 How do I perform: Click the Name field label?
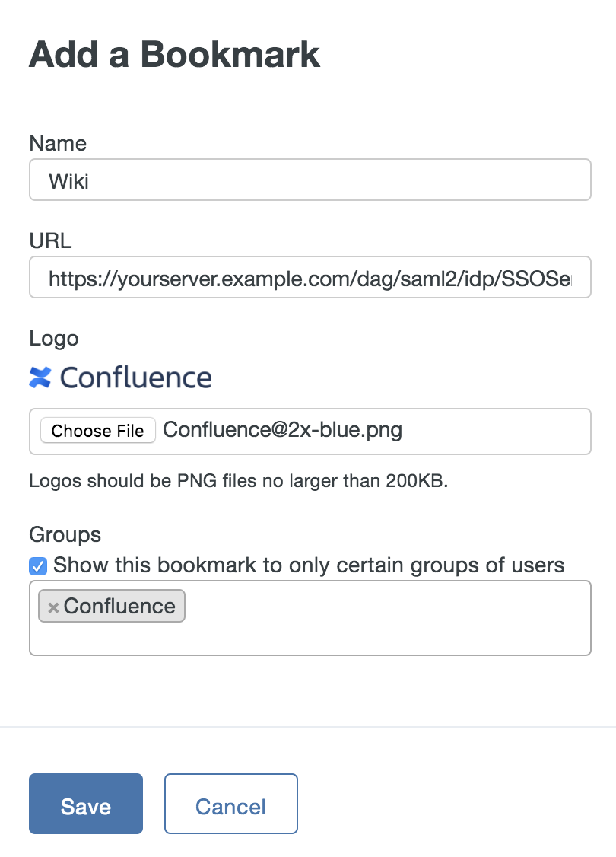(58, 144)
